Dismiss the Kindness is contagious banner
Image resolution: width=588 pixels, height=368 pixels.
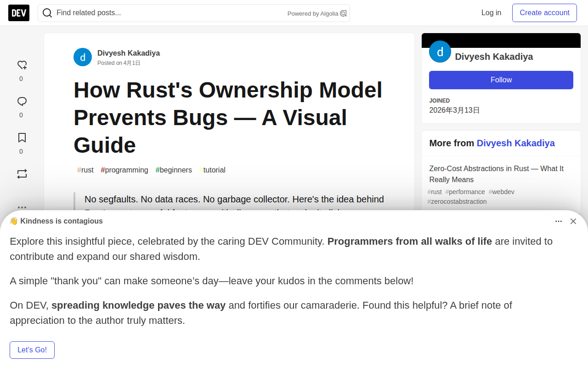573,221
